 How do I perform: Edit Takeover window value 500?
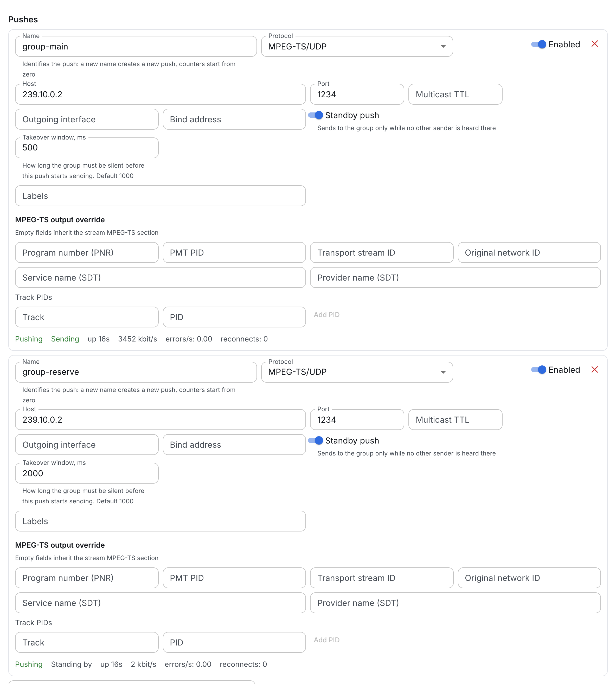tap(87, 148)
